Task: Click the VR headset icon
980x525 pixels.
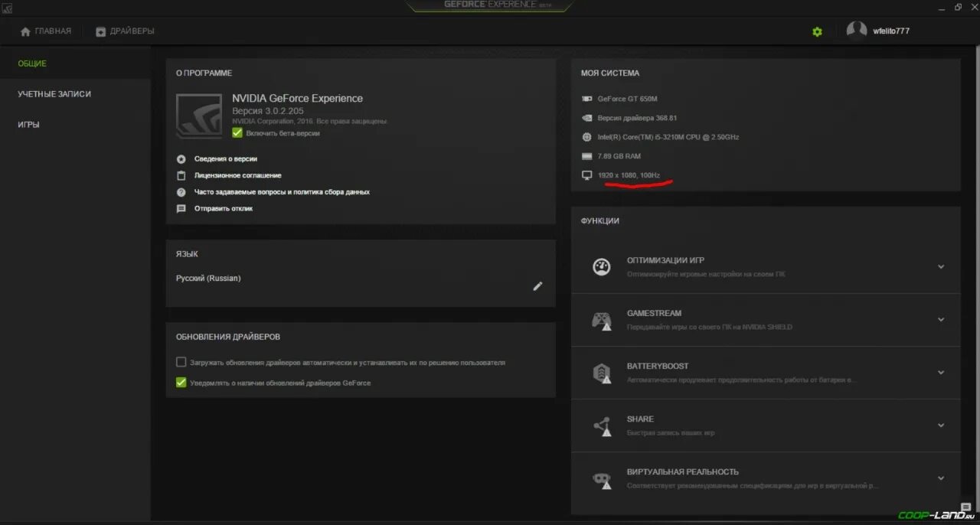Action: (602, 480)
